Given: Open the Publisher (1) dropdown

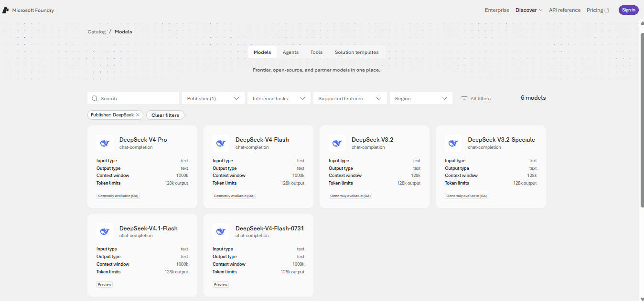Looking at the screenshot, I should (213, 98).
